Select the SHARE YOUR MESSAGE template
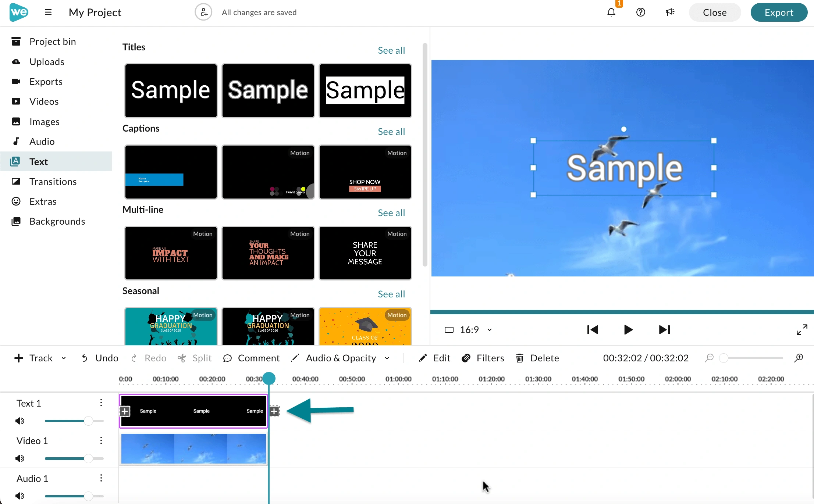Screen dimensions: 814x504 pyautogui.click(x=365, y=253)
